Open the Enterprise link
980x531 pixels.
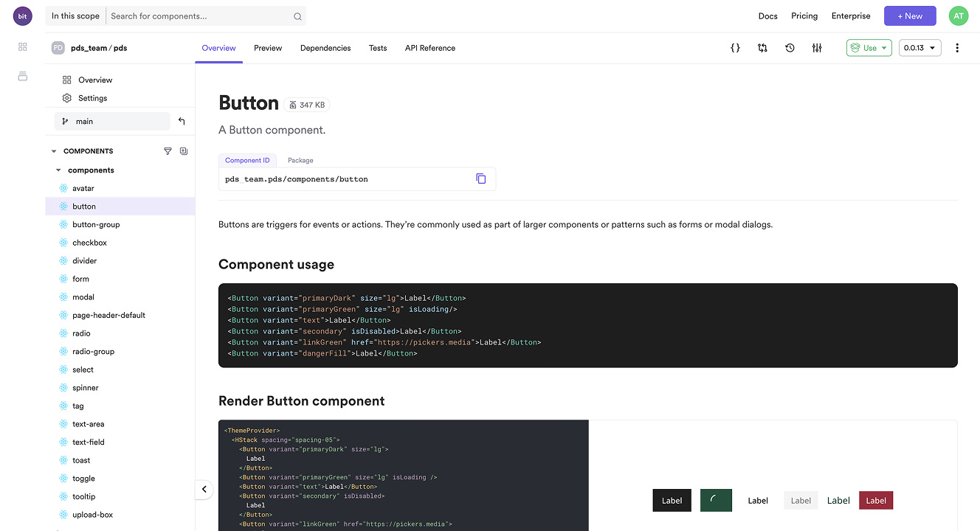point(851,16)
